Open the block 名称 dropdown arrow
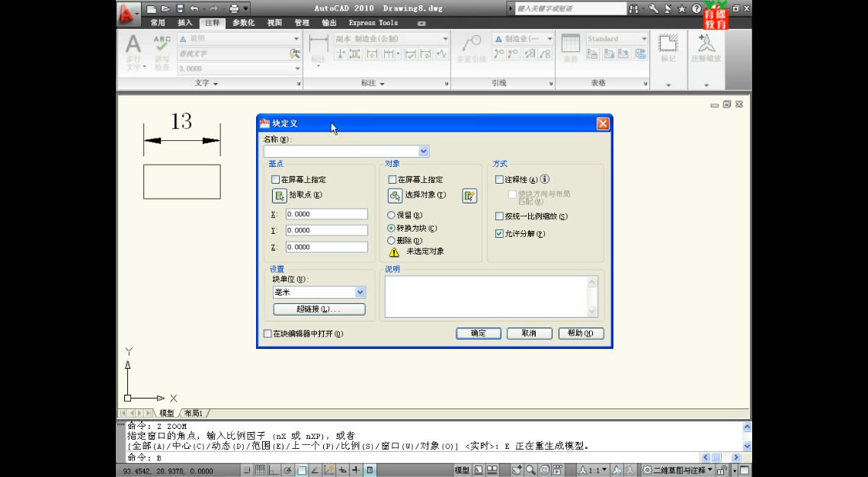Viewport: 868px width, 477px height. click(424, 151)
